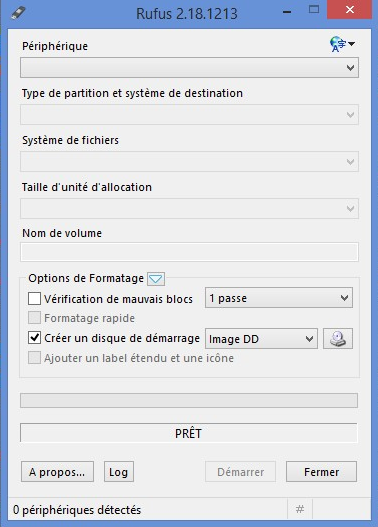Toggle the Formatage rapide checkbox

34,318
